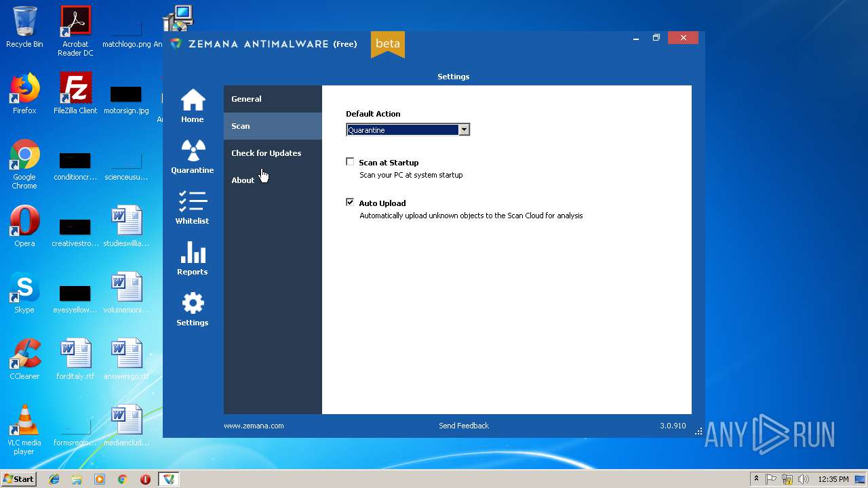Launch Internet Explorer from the taskbar

click(54, 479)
